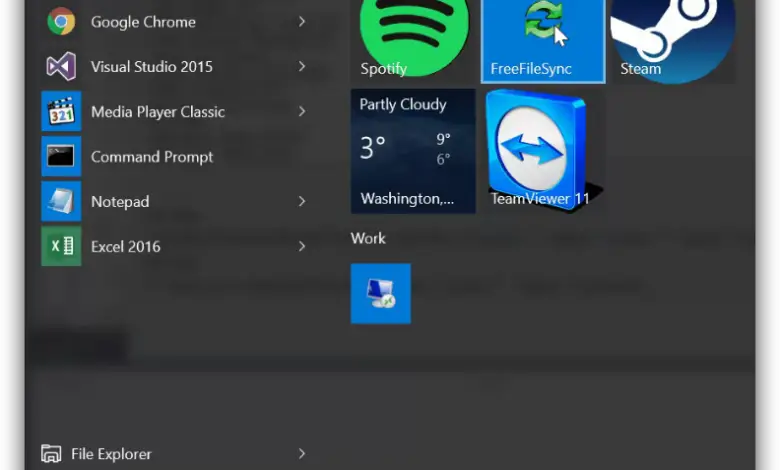This screenshot has height=470, width=780.
Task: Select the Visual Studio 2015 label
Action: click(x=152, y=67)
